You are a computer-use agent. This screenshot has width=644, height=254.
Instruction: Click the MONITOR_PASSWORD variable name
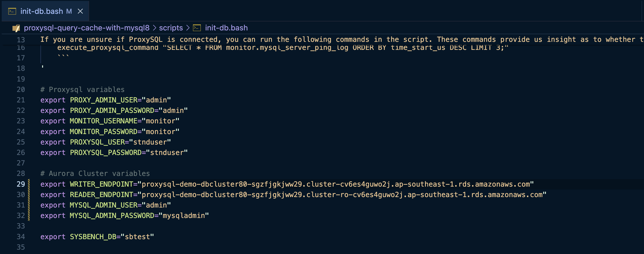[103, 131]
